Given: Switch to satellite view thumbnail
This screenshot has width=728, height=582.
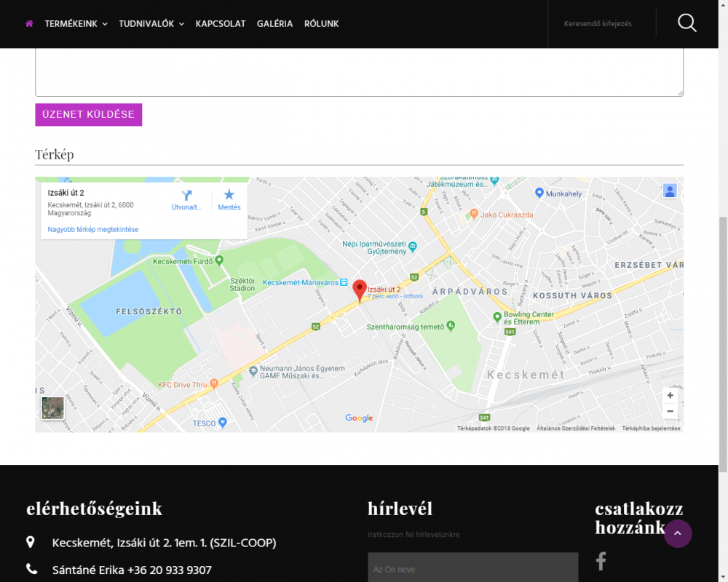Looking at the screenshot, I should [x=53, y=408].
